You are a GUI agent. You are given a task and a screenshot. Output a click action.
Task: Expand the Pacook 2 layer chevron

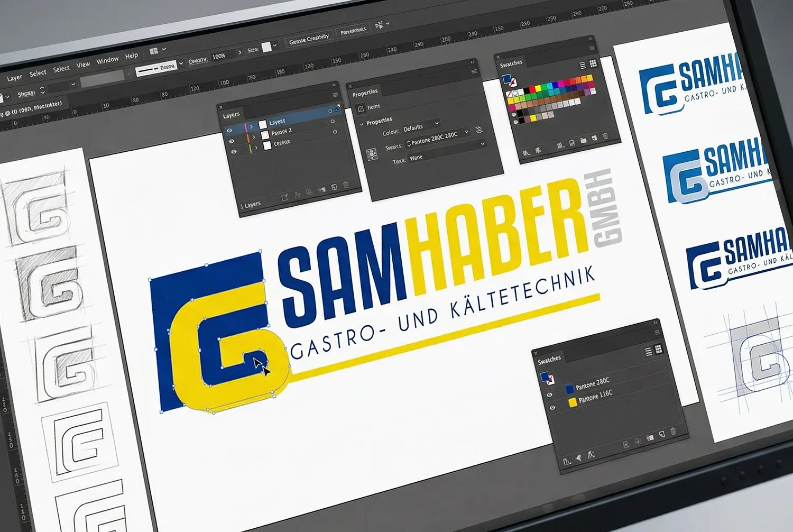[x=254, y=137]
